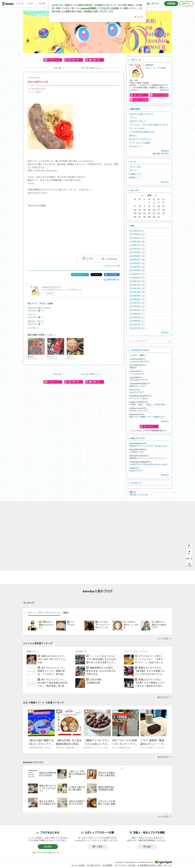The width and height of the screenshot is (195, 868).
Task: Select the bottom pink 画像一覧 tab
Action: 94,382
